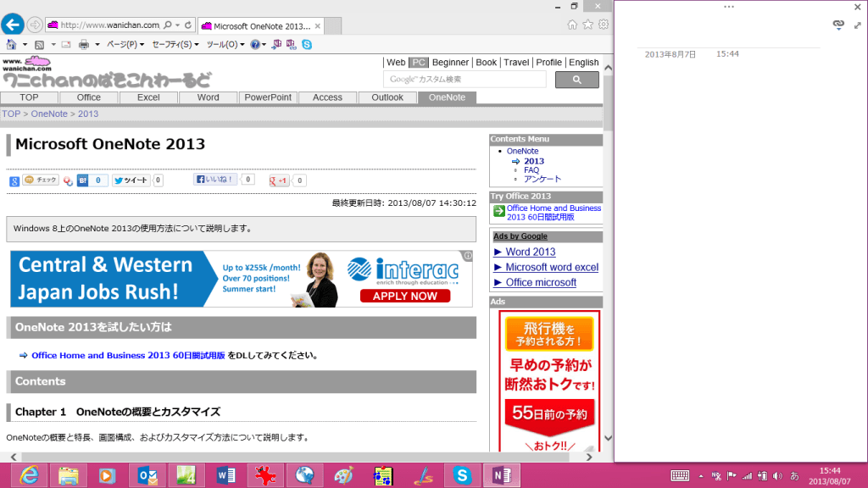The width and height of the screenshot is (868, 488).
Task: Click the Favorites star icon
Action: (x=588, y=25)
